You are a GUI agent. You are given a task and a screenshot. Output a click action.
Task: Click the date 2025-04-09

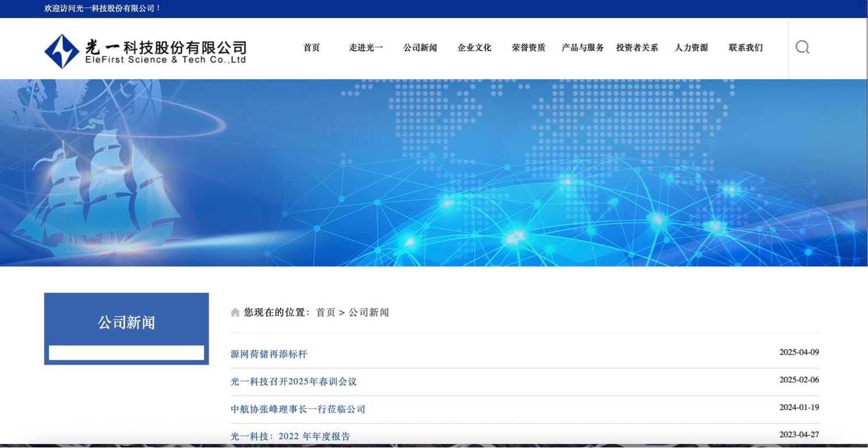point(799,352)
